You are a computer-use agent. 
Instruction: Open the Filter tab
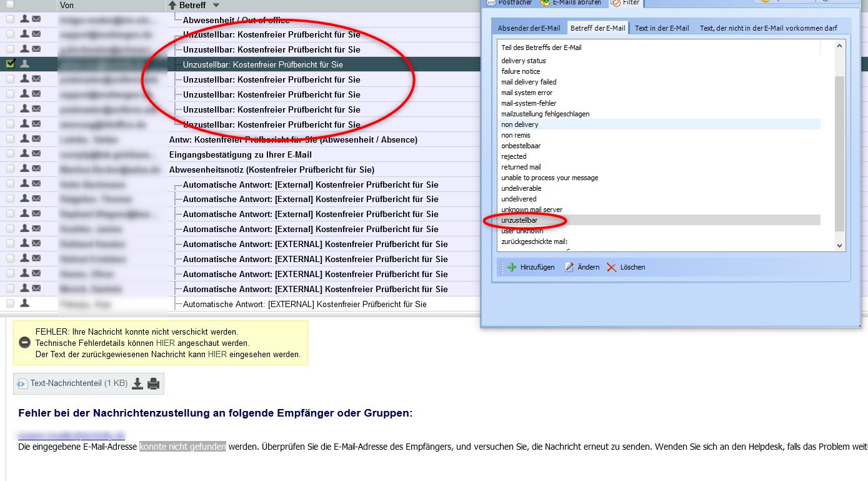point(625,3)
